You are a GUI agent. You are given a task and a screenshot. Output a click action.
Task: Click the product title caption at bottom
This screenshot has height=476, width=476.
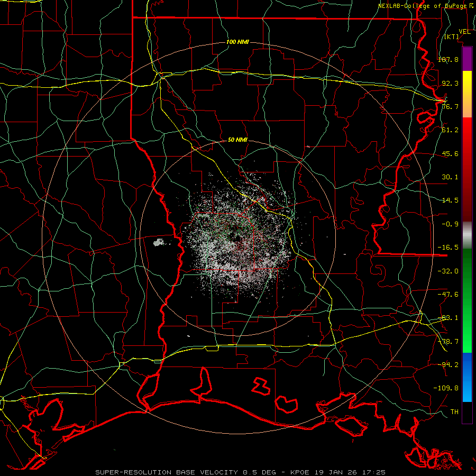click(241, 472)
